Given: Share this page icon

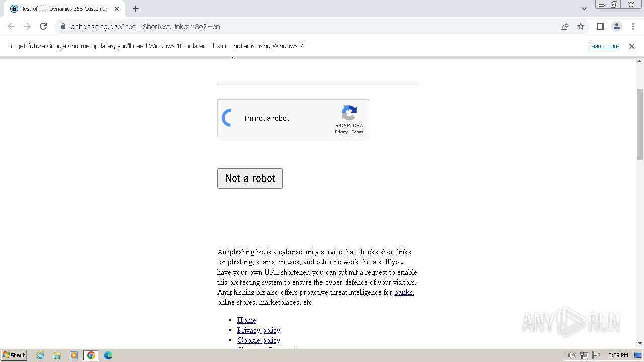Looking at the screenshot, I should pyautogui.click(x=565, y=26).
